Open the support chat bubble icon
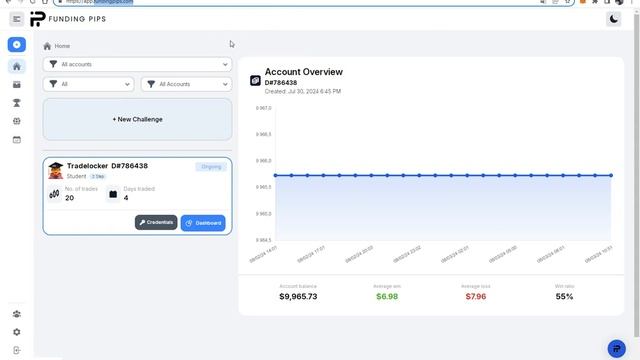Image resolution: width=640 pixels, height=360 pixels. [x=616, y=349]
